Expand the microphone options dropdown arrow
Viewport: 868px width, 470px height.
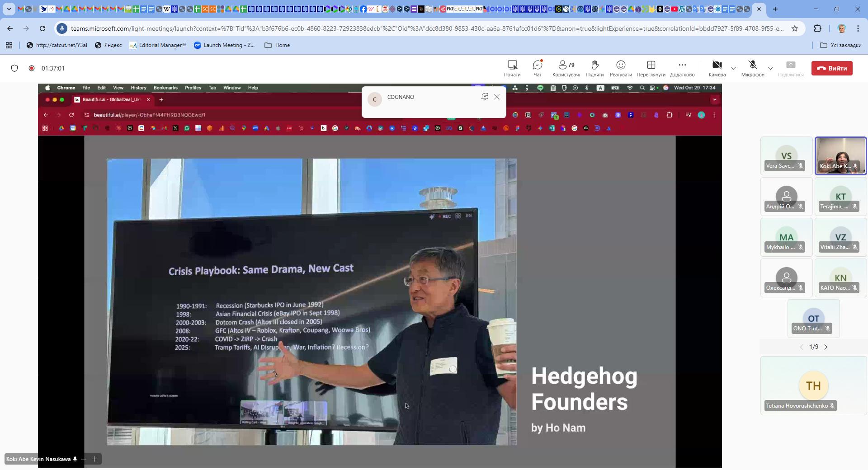click(770, 69)
